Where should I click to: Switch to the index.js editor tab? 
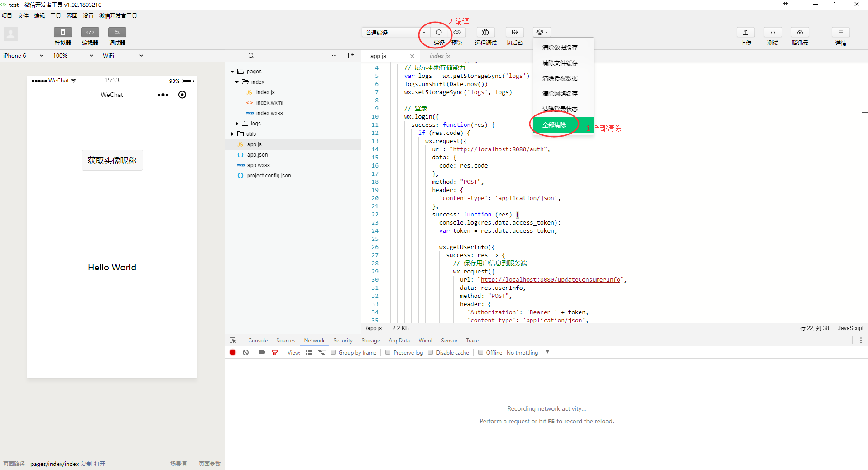click(439, 56)
